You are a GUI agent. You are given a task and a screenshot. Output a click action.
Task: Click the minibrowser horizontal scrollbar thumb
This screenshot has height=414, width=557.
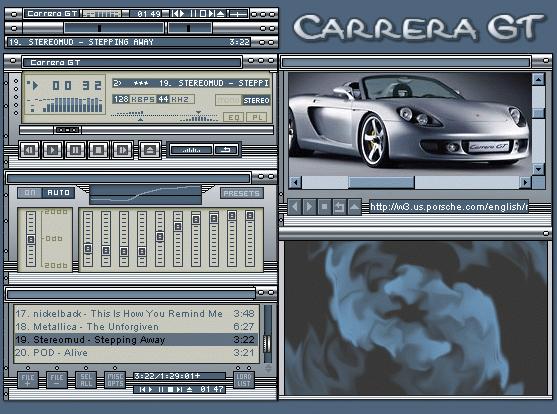pos(381,183)
